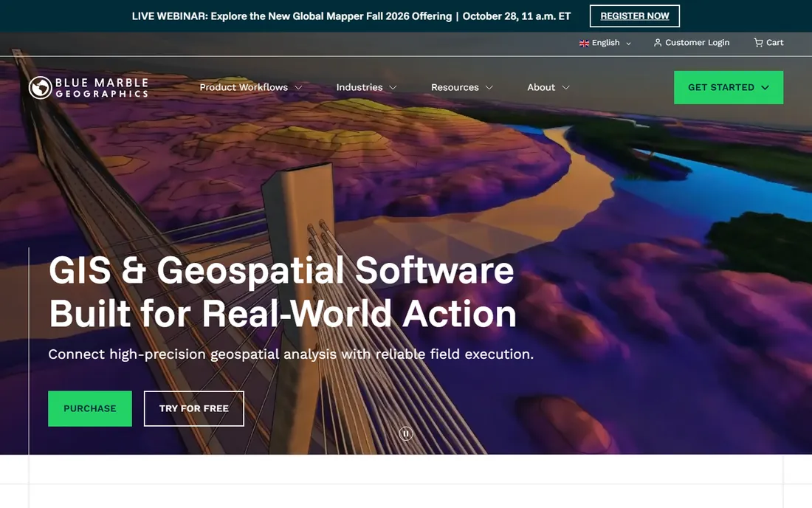Click the Live Webinar announcement text
This screenshot has height=508, width=812.
(351, 16)
